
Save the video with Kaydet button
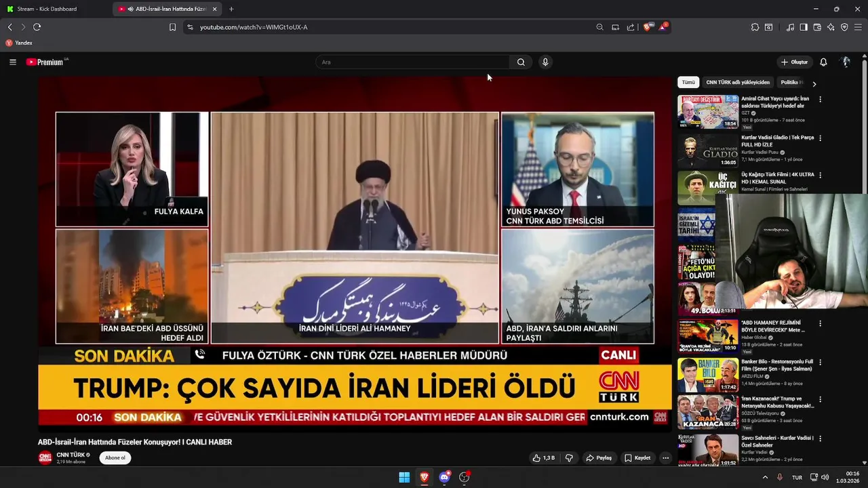637,458
